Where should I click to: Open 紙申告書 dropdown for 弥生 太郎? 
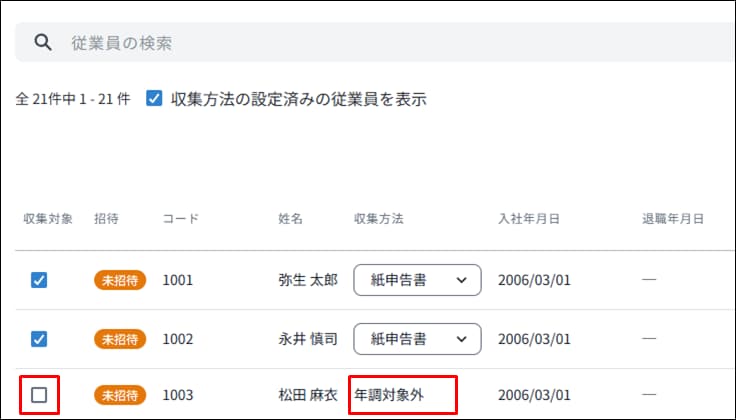[417, 280]
